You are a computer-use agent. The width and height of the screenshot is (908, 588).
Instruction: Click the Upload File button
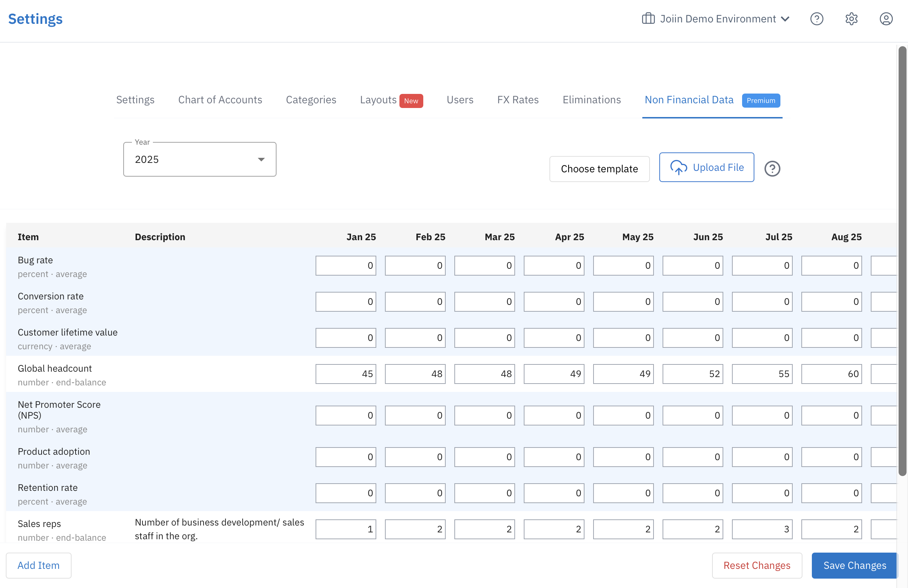pos(706,167)
